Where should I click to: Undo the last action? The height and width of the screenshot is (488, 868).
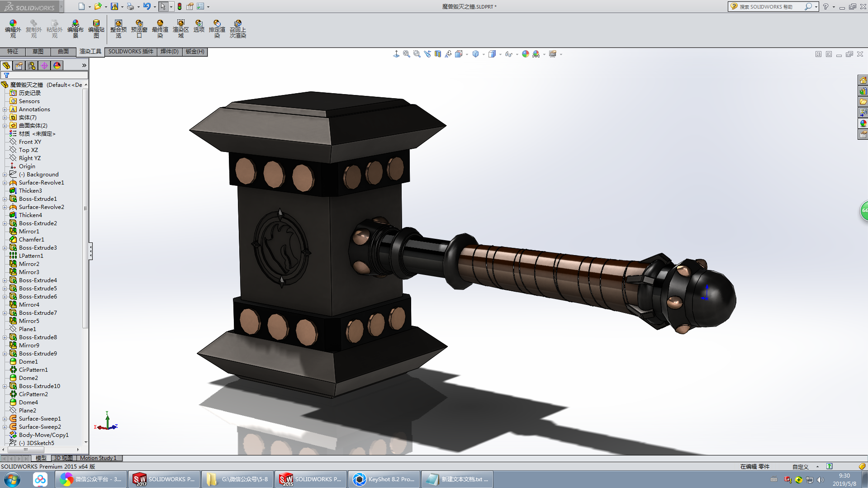click(x=147, y=6)
